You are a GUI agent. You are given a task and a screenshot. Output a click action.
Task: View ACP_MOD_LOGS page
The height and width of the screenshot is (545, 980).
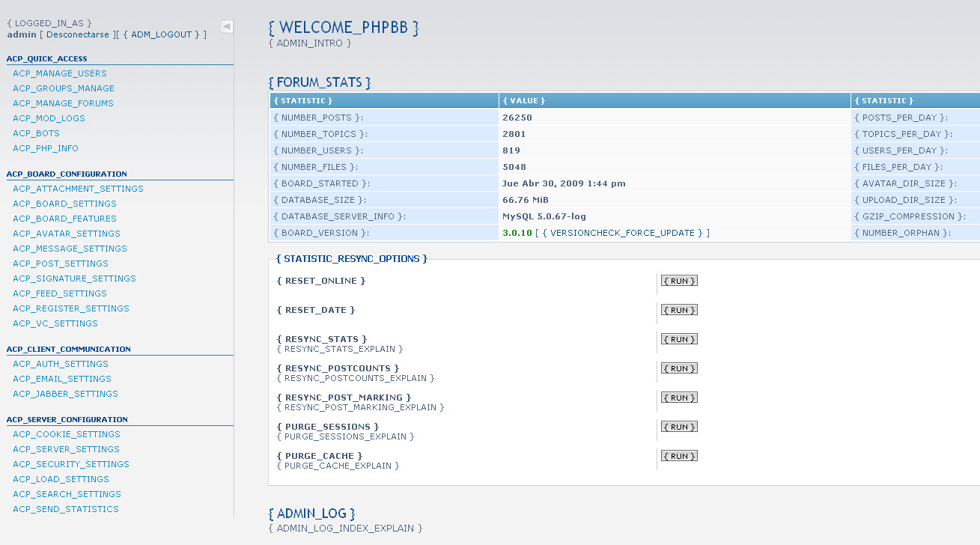[49, 118]
